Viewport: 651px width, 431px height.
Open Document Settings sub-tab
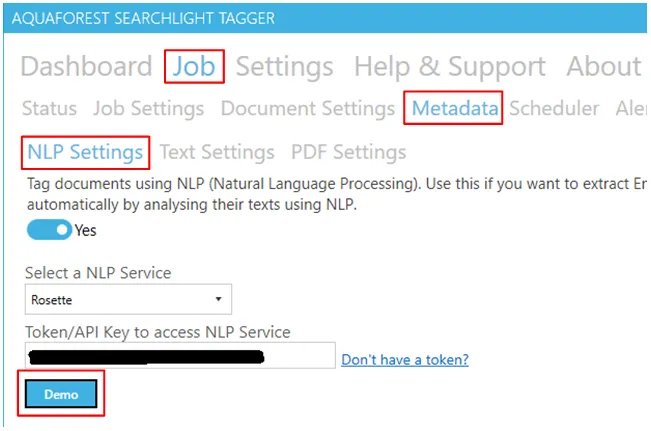[308, 109]
